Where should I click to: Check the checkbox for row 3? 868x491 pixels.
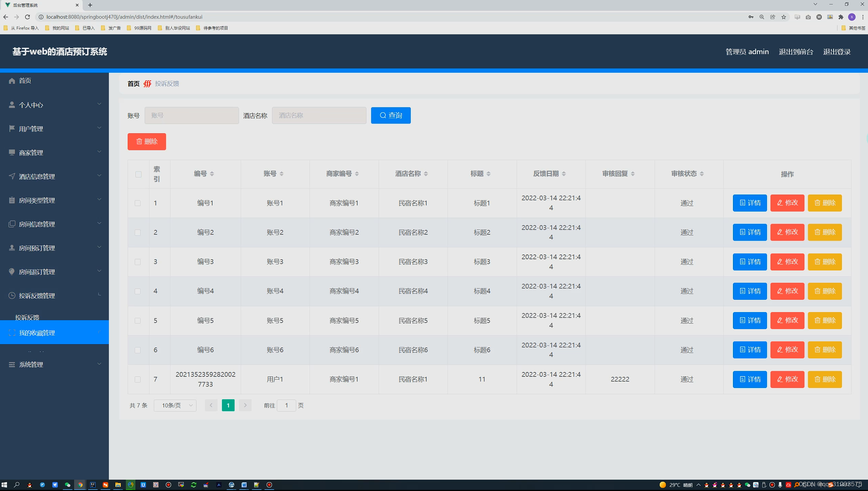click(x=138, y=262)
